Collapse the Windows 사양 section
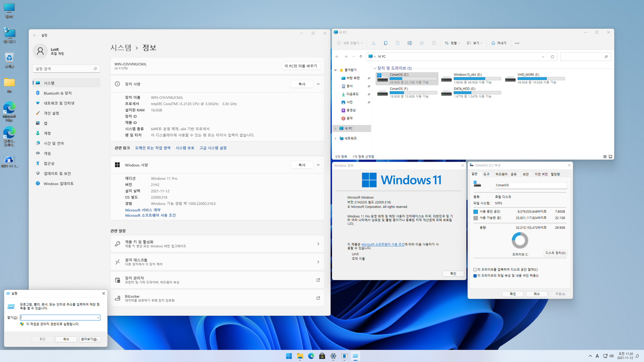The image size is (644, 362). 318,165
